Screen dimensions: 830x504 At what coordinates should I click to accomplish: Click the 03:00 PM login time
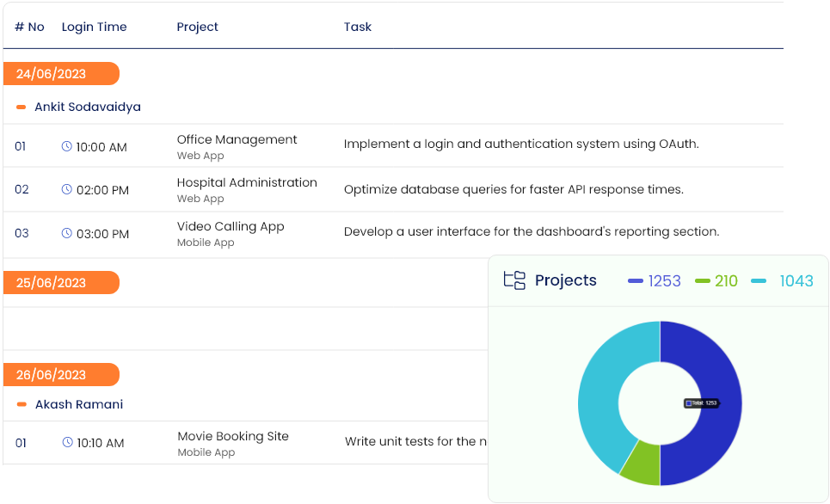tap(102, 234)
